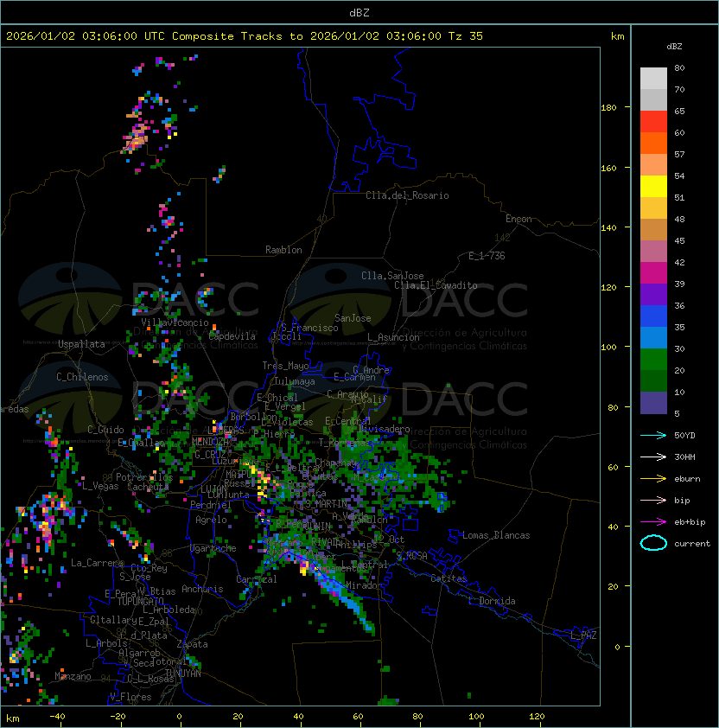Screen dimensions: 719x728
Task: Click the 'Tulumaya' map label
Action: point(295,381)
